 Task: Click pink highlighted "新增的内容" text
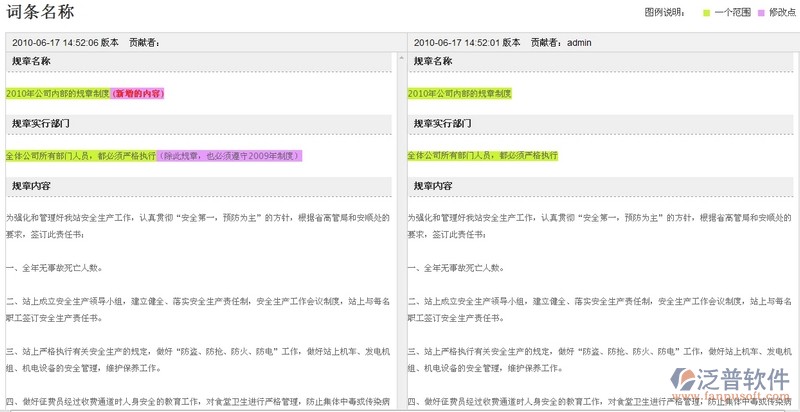pyautogui.click(x=138, y=94)
